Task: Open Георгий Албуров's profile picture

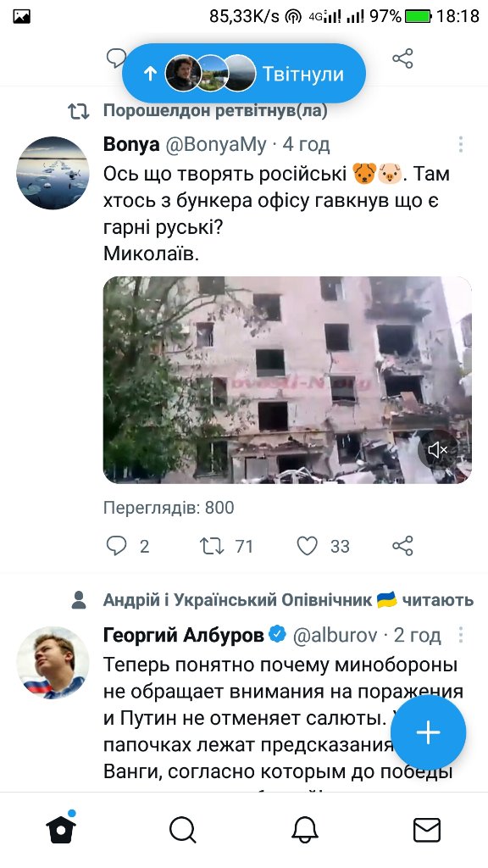Action: pyautogui.click(x=53, y=663)
